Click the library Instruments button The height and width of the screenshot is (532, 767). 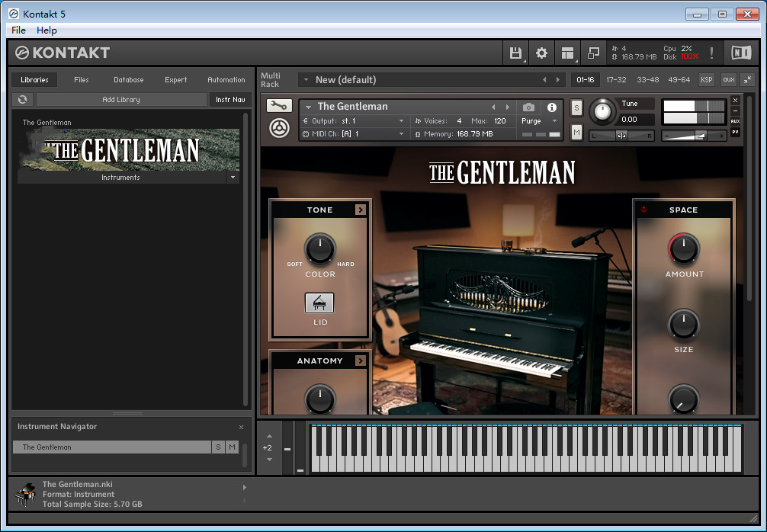121,177
